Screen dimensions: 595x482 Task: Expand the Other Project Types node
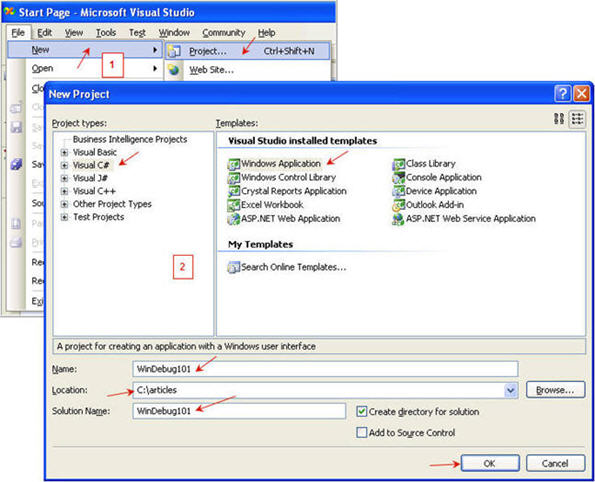point(65,204)
